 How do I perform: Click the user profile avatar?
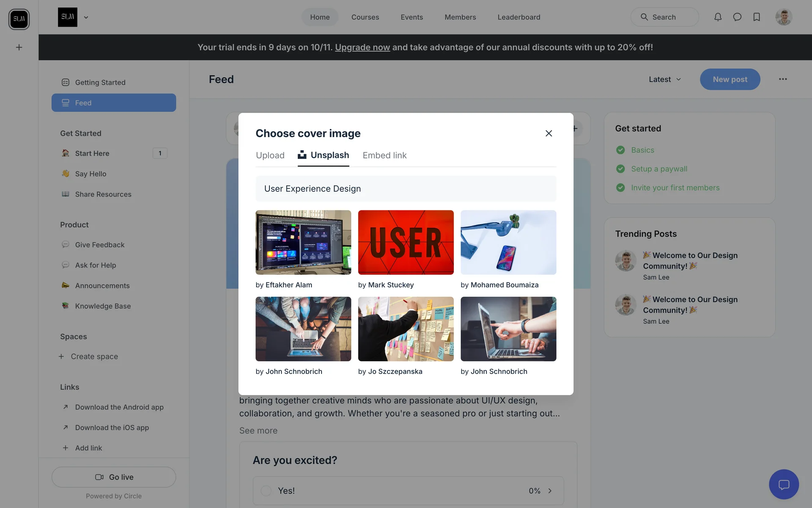[784, 17]
